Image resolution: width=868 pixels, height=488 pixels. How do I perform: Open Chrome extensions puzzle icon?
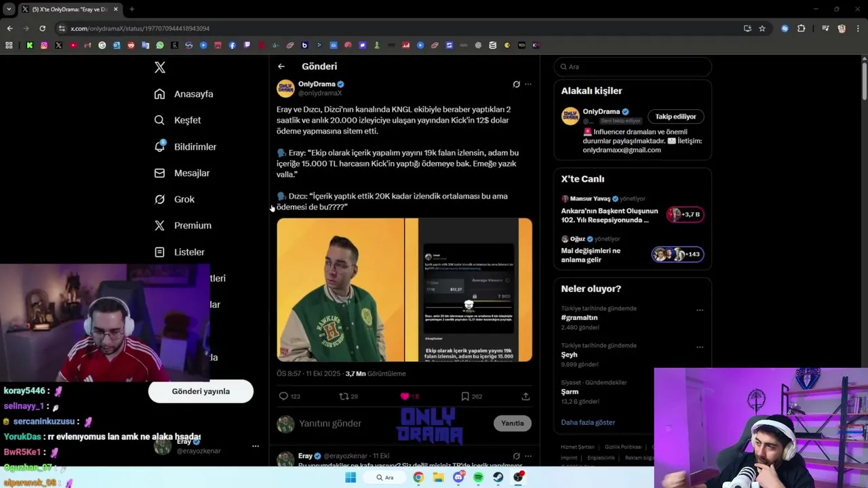[802, 28]
